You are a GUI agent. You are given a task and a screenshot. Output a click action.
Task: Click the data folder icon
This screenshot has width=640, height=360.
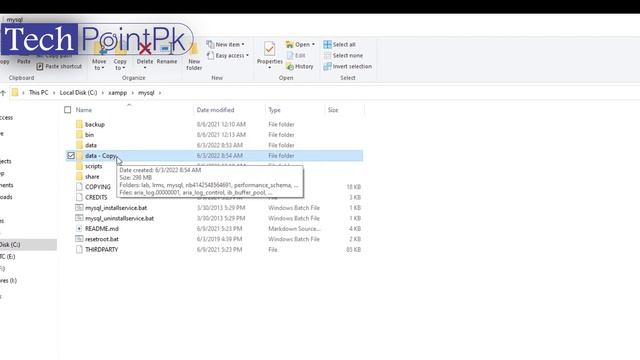(79, 145)
